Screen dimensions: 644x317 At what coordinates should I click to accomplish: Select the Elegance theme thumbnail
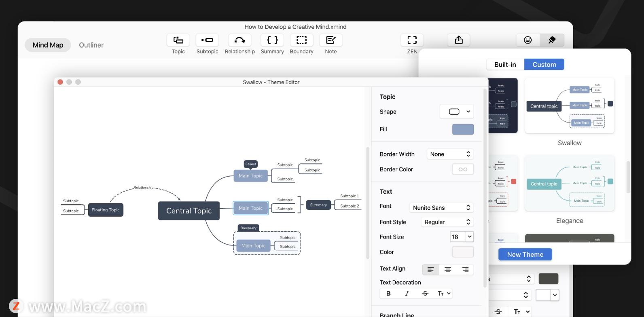point(569,184)
